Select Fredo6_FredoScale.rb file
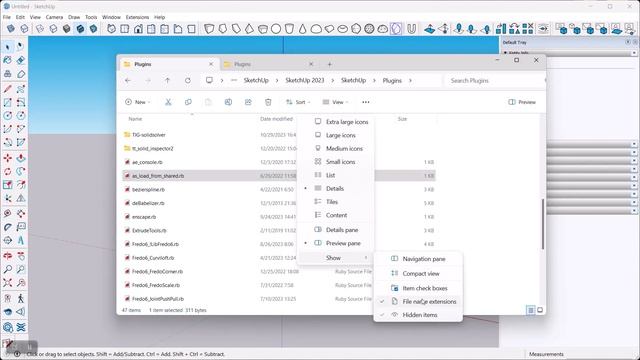 279,285
